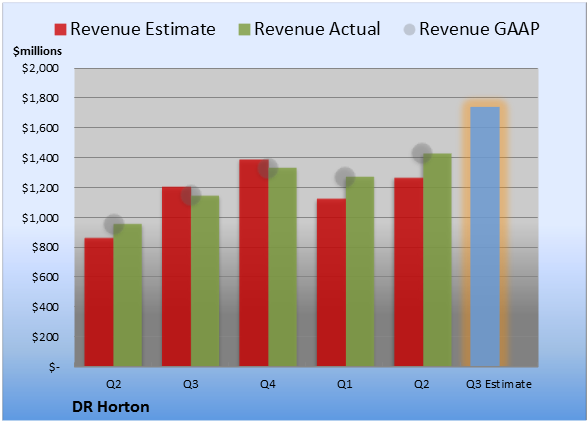
Task: Click the '$1,800' y-axis value
Action: (40, 98)
